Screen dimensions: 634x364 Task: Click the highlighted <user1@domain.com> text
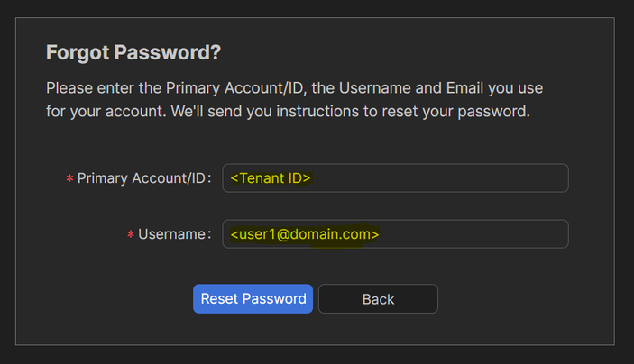tap(305, 234)
